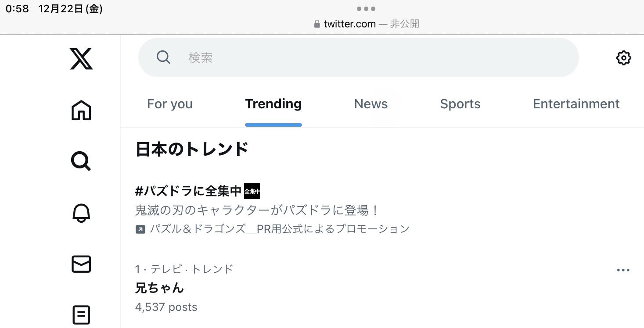The height and width of the screenshot is (328, 644).
Task: Switch to the For you tab
Action: click(170, 104)
